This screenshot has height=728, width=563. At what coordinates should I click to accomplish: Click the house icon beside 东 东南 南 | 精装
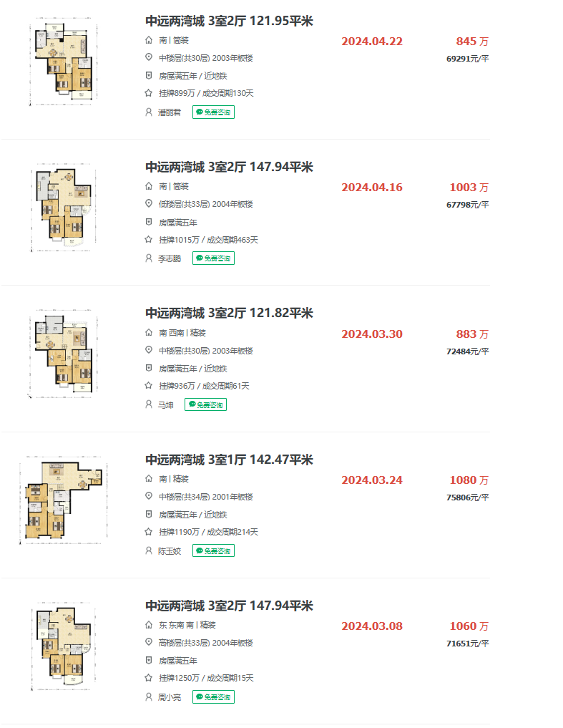point(149,625)
